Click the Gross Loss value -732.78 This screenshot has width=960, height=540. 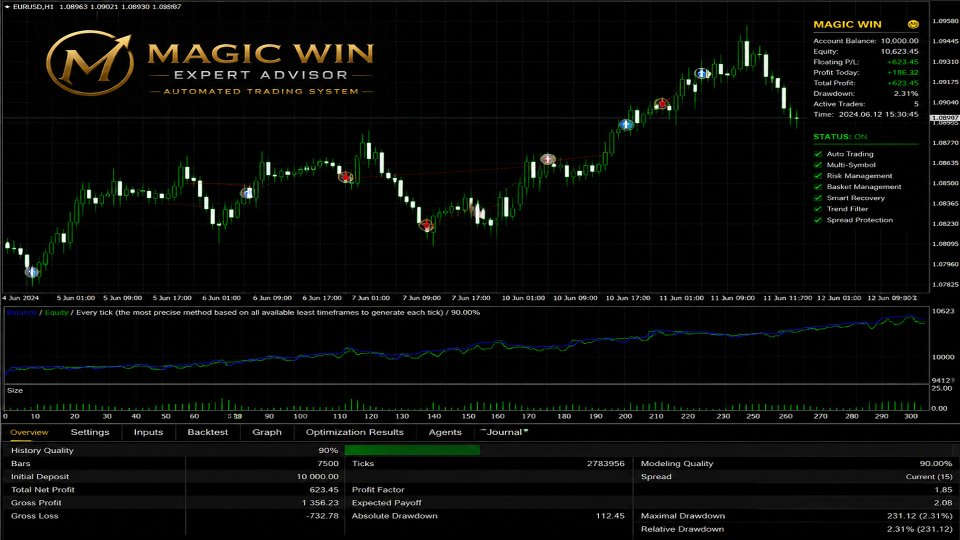[322, 516]
